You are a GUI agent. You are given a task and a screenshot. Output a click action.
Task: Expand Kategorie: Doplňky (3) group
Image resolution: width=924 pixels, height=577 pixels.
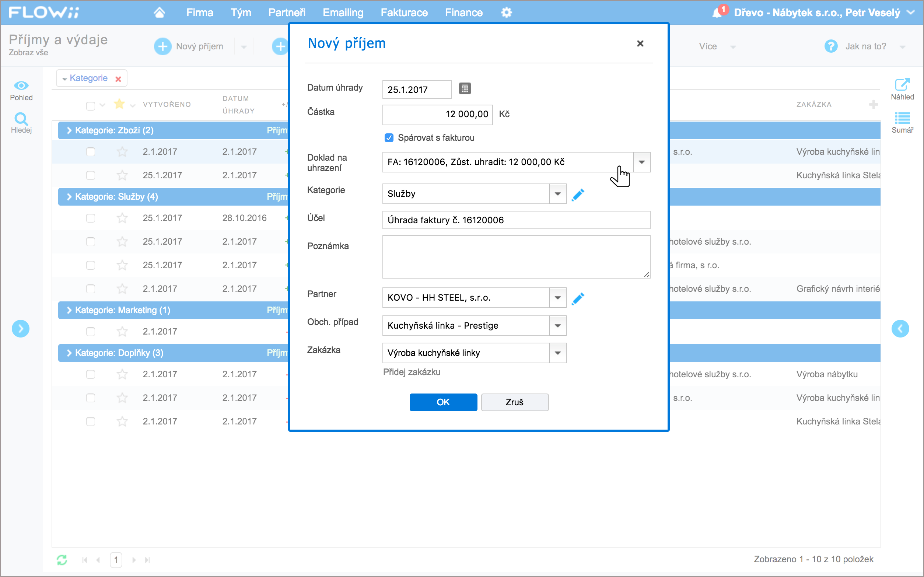pyautogui.click(x=69, y=353)
